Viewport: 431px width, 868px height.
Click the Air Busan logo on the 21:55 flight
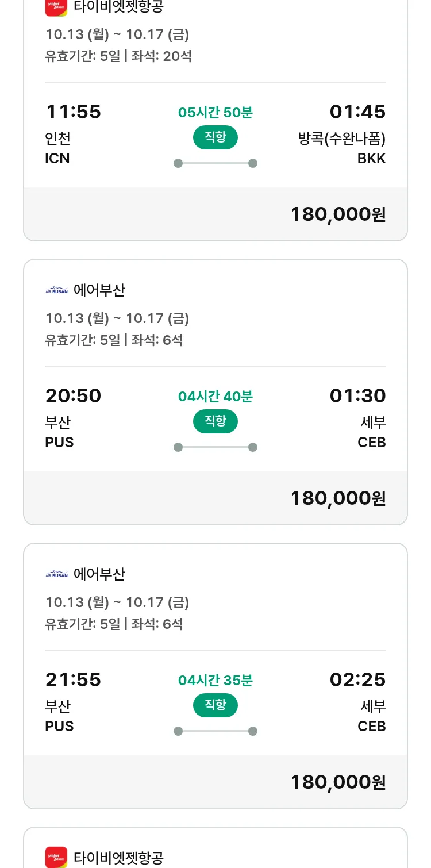[56, 574]
